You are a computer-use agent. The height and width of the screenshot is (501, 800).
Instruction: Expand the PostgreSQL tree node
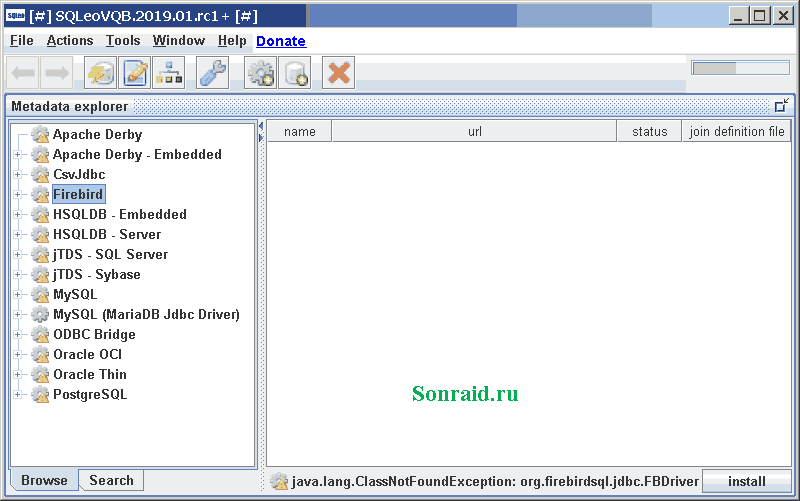pos(18,394)
